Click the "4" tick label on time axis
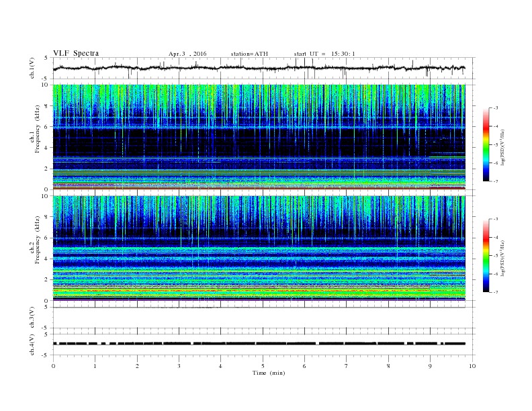 coord(221,366)
